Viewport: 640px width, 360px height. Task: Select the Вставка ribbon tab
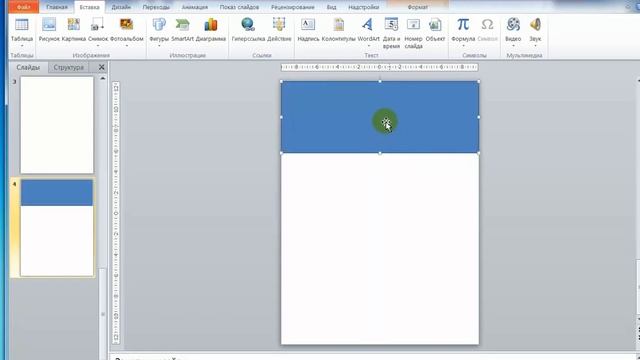click(89, 7)
